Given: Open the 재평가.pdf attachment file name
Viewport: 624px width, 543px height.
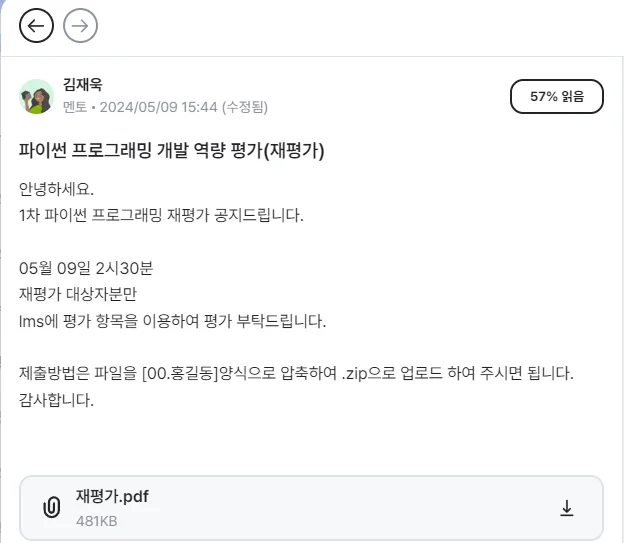Looking at the screenshot, I should [112, 497].
